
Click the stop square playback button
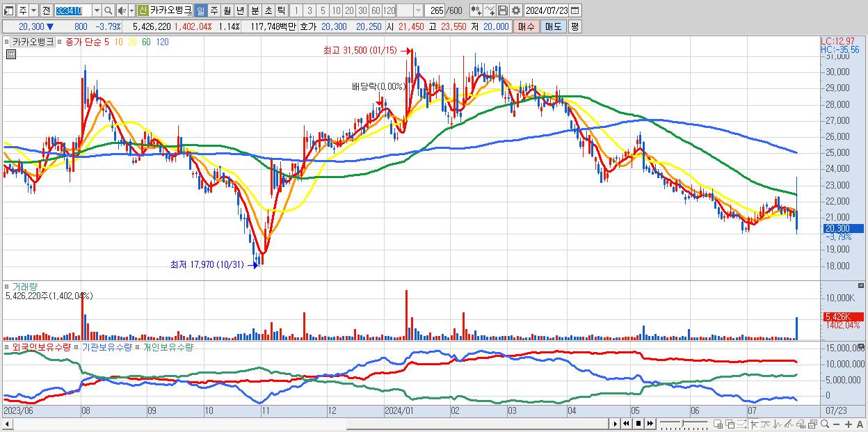[x=638, y=424]
